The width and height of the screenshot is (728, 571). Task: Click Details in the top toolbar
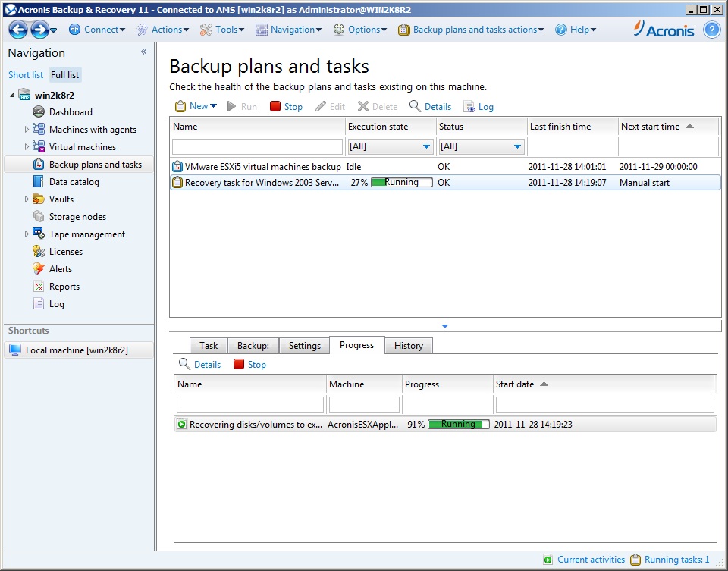click(x=431, y=106)
